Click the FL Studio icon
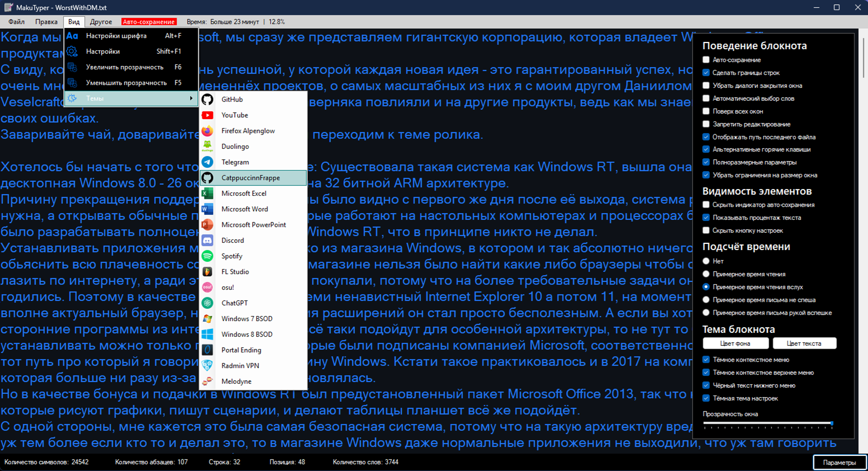868x471 pixels. (207, 272)
